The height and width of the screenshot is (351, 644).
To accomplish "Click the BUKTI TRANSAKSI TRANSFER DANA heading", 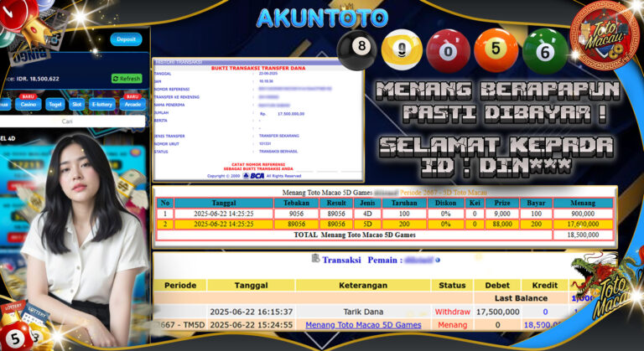I will 258,68.
